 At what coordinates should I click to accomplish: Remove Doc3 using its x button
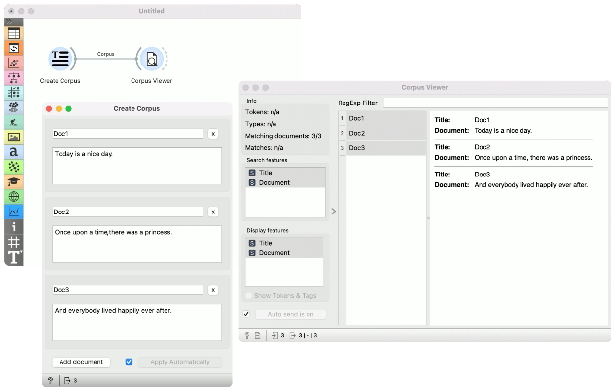(213, 290)
